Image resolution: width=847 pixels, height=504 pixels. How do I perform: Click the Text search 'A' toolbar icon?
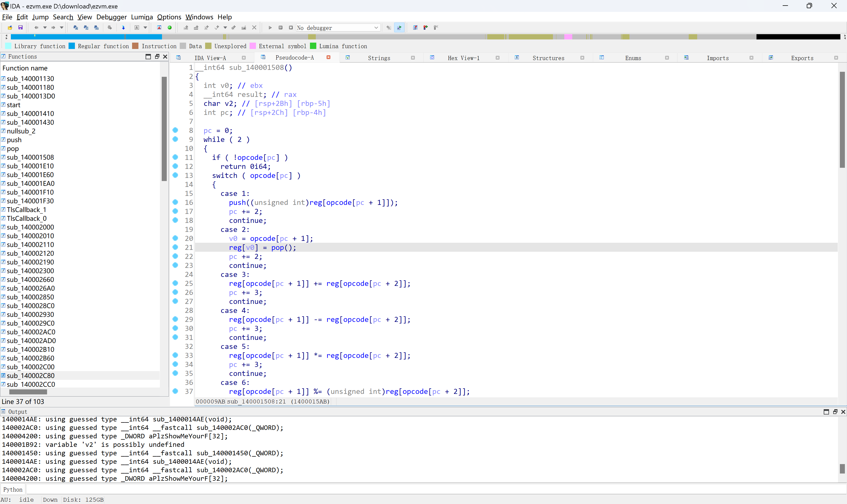pyautogui.click(x=137, y=28)
